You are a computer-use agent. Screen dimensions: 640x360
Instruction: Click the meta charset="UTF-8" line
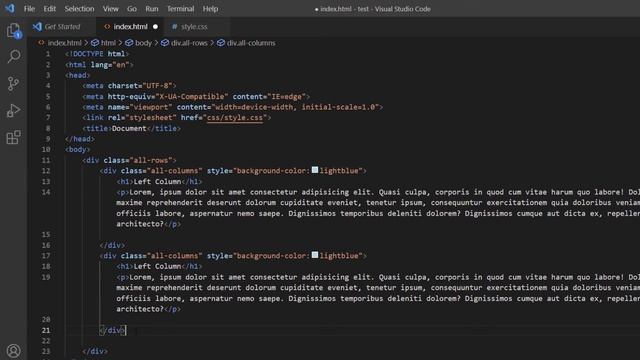click(129, 86)
